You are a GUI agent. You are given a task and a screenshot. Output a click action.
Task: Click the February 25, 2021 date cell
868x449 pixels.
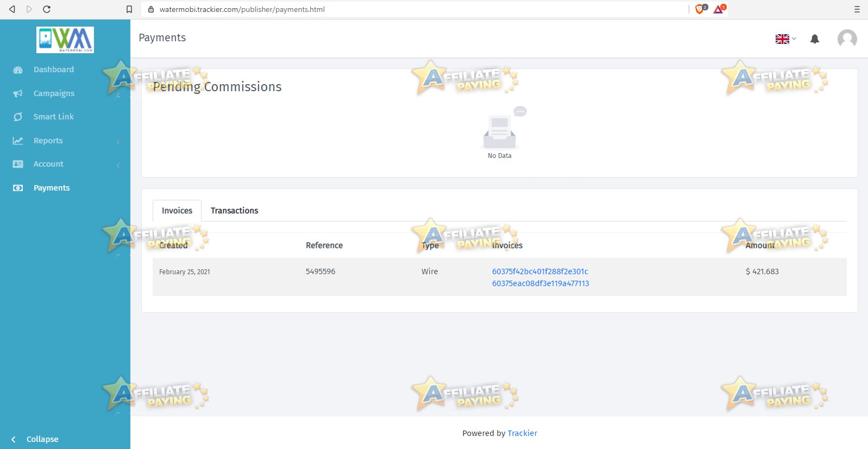tap(185, 272)
